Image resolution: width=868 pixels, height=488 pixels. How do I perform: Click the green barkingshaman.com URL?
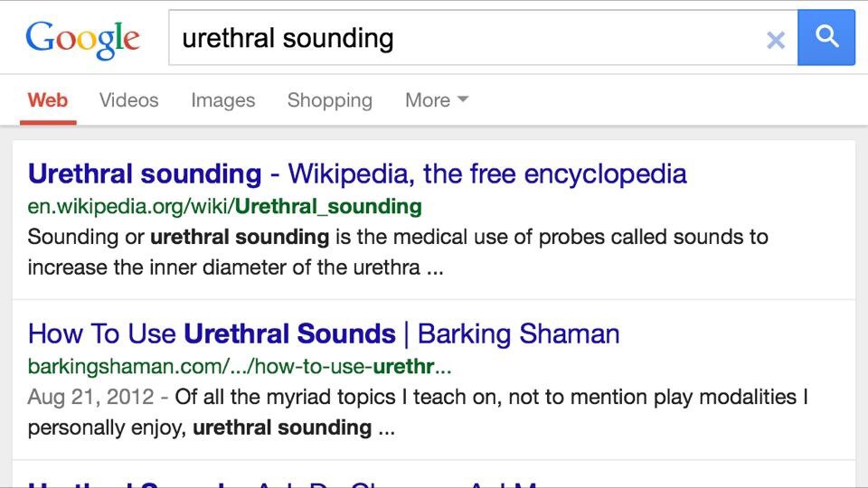tap(240, 366)
